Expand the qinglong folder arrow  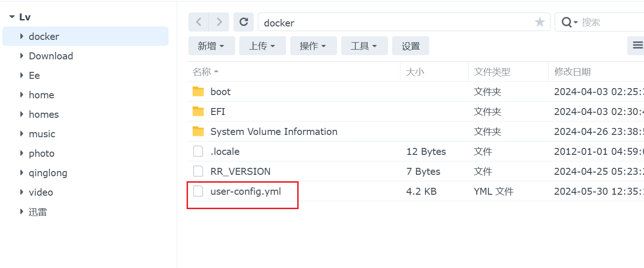(x=22, y=172)
